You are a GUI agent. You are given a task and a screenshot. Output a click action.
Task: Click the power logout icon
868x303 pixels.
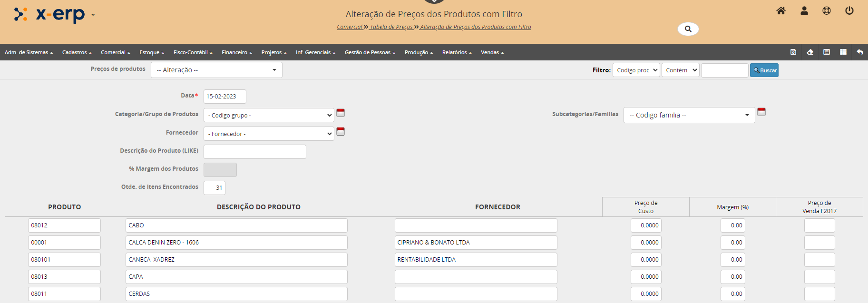click(849, 11)
